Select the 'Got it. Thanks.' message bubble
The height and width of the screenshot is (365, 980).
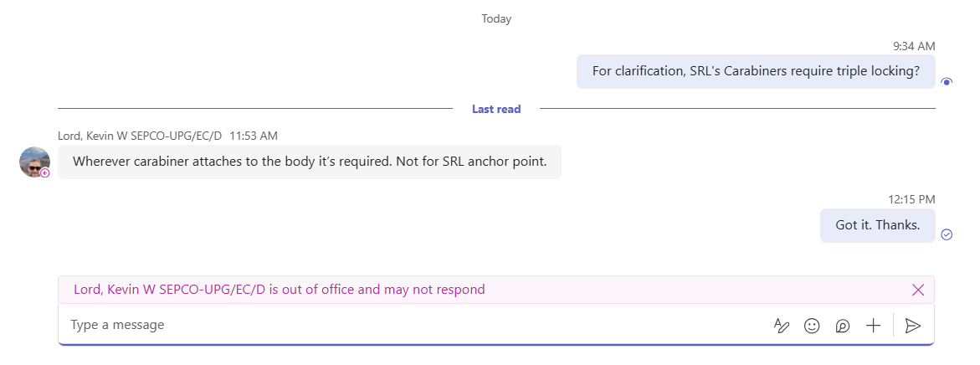(878, 225)
